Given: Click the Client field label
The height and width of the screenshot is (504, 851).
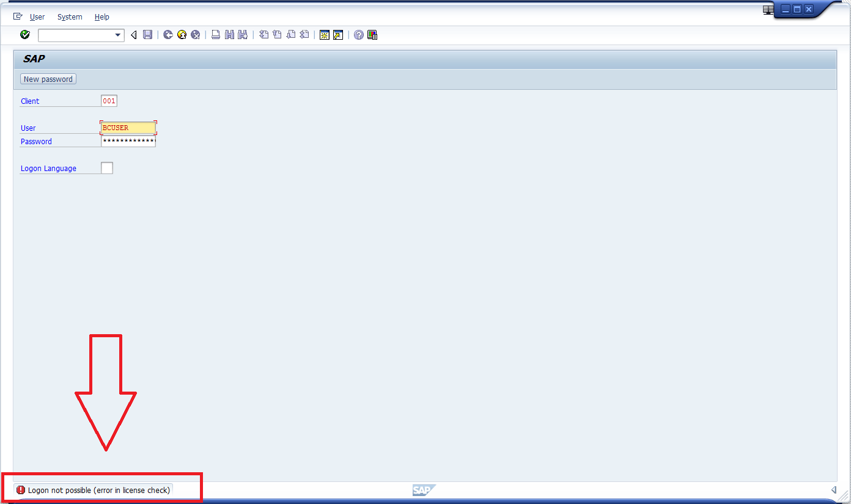Looking at the screenshot, I should point(30,101).
